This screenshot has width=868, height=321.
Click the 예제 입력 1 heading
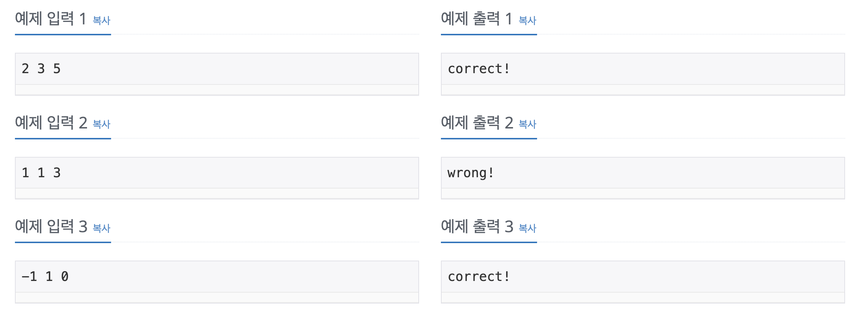(50, 19)
